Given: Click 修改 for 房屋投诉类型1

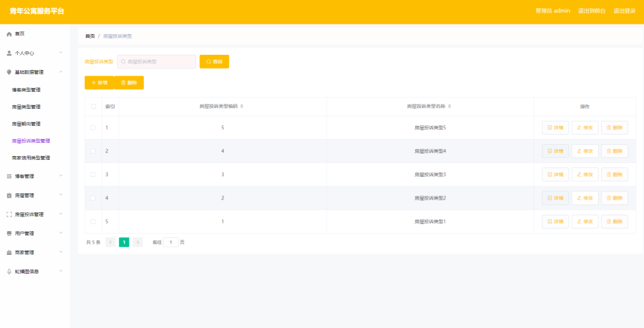Looking at the screenshot, I should (585, 222).
